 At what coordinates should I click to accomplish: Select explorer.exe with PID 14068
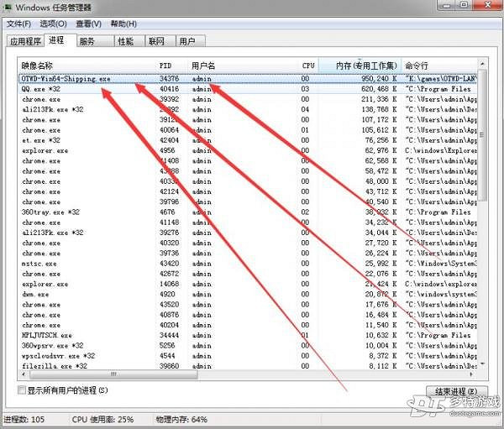248,284
